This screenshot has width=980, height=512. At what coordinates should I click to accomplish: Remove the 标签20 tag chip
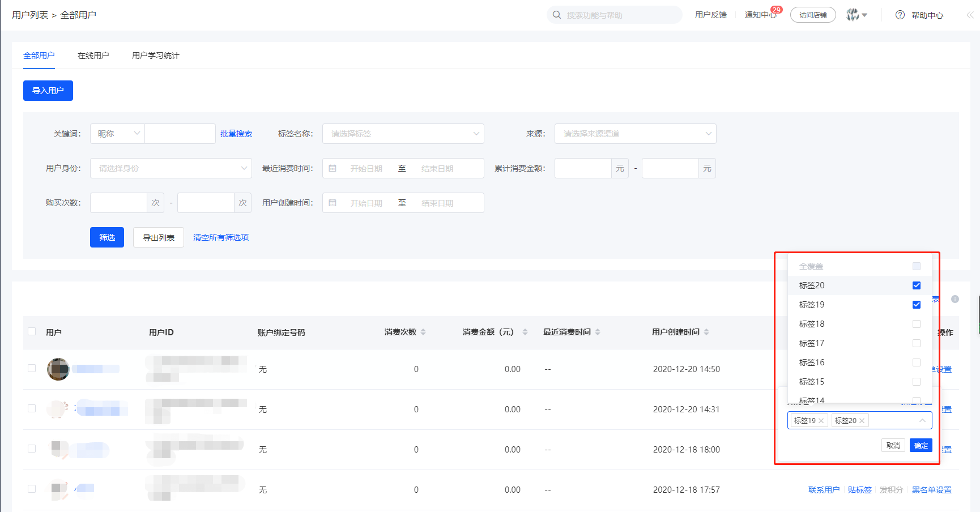(862, 420)
